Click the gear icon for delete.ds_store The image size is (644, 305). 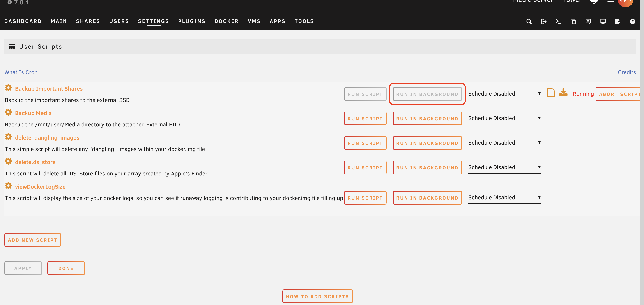pyautogui.click(x=8, y=161)
